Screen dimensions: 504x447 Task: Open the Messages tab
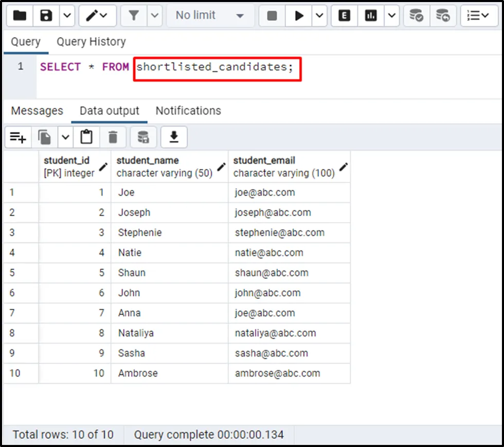37,111
